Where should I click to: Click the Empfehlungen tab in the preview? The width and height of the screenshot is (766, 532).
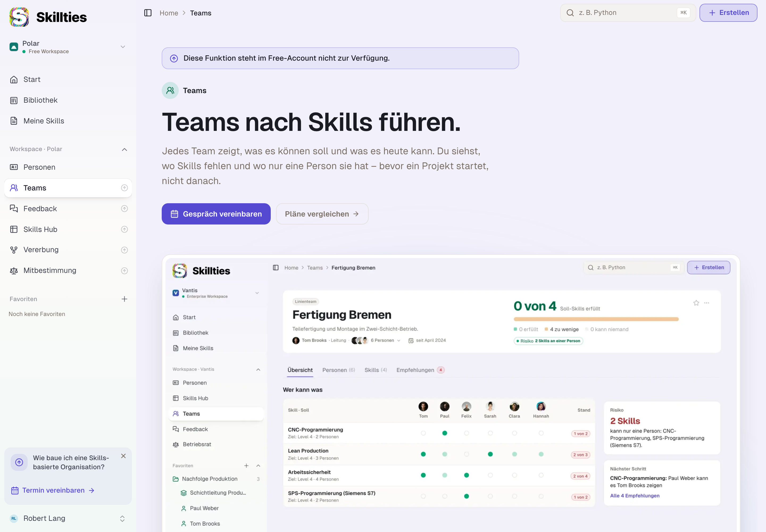tap(420, 370)
